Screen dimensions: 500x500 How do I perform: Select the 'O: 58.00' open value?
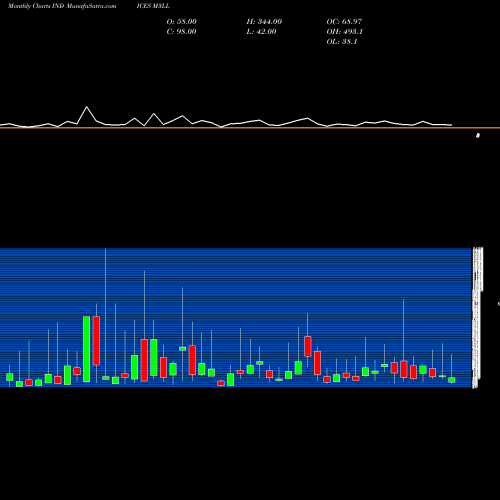(182, 22)
